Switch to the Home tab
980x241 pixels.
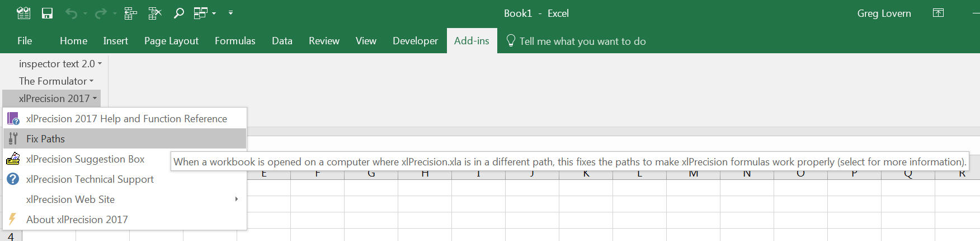[x=73, y=41]
